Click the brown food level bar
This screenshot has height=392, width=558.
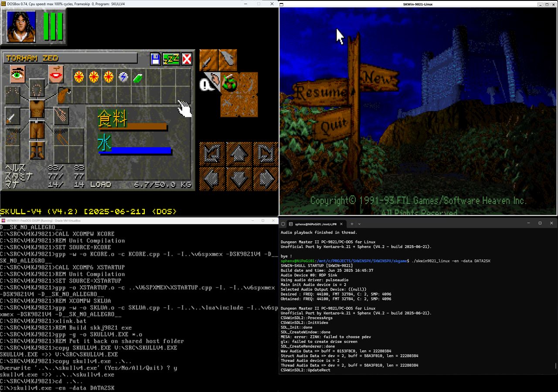(133, 127)
